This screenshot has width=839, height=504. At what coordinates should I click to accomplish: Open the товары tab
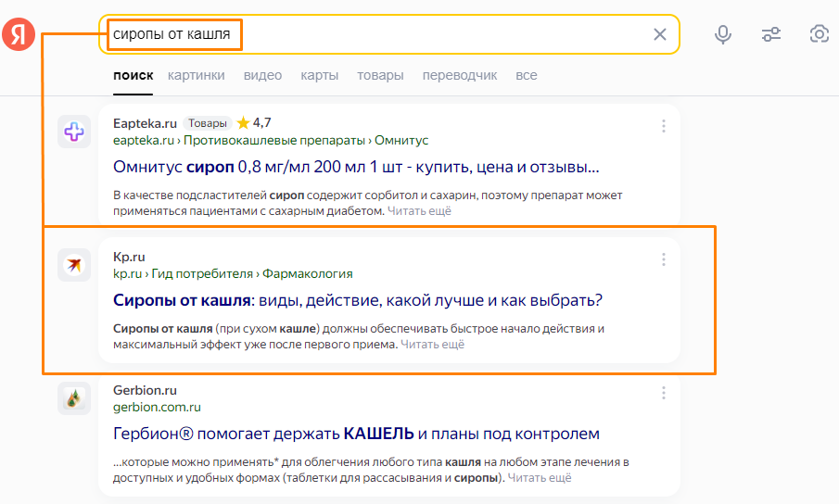(380, 75)
